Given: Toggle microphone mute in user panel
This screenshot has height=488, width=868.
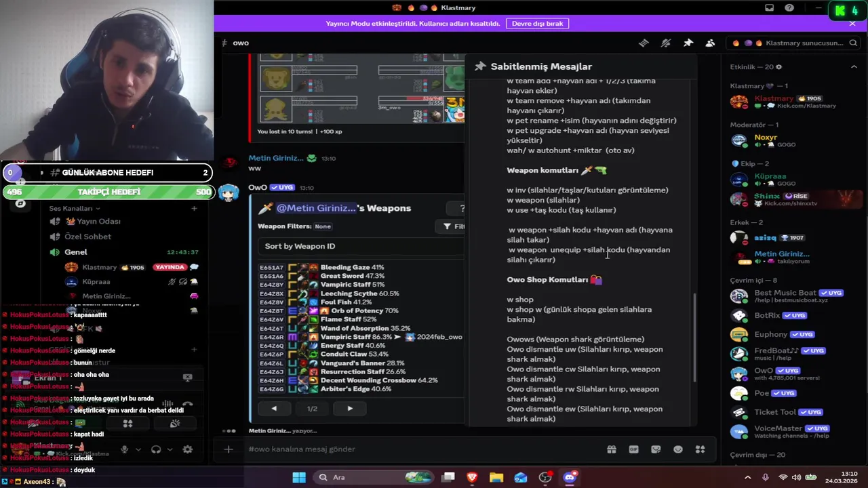Looking at the screenshot, I should coord(124,449).
